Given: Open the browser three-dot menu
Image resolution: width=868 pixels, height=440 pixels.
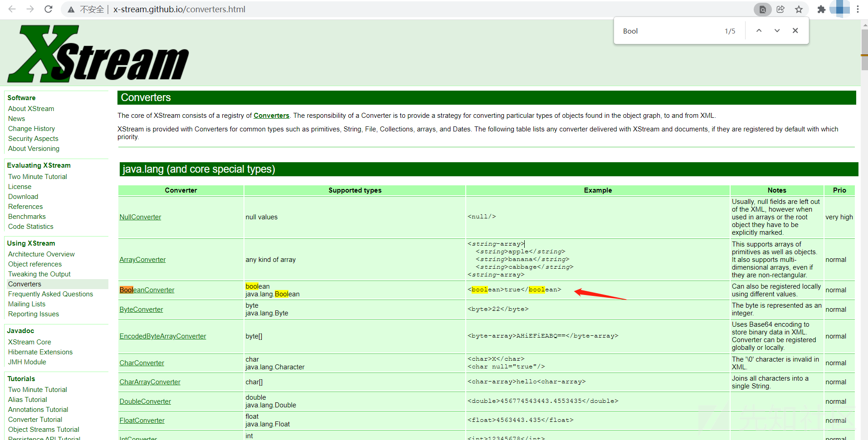Looking at the screenshot, I should point(858,9).
